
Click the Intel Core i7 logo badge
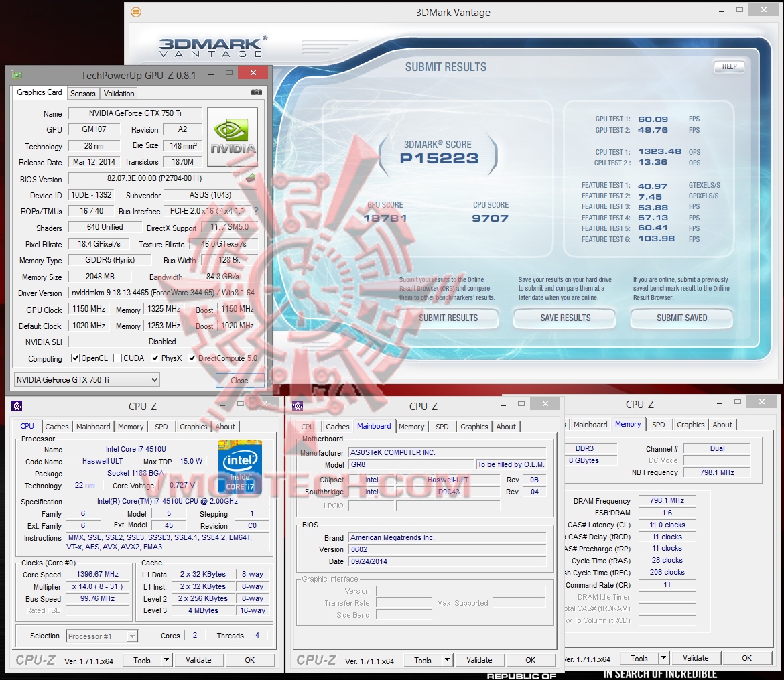(x=240, y=467)
